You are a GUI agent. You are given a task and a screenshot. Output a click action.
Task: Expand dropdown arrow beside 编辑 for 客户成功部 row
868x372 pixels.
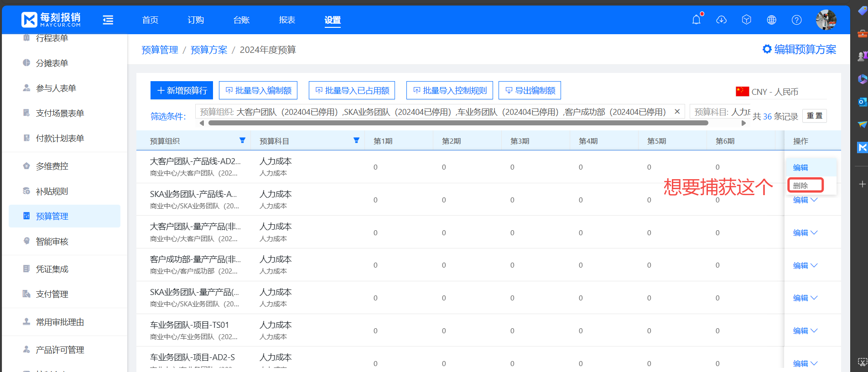[x=814, y=265]
